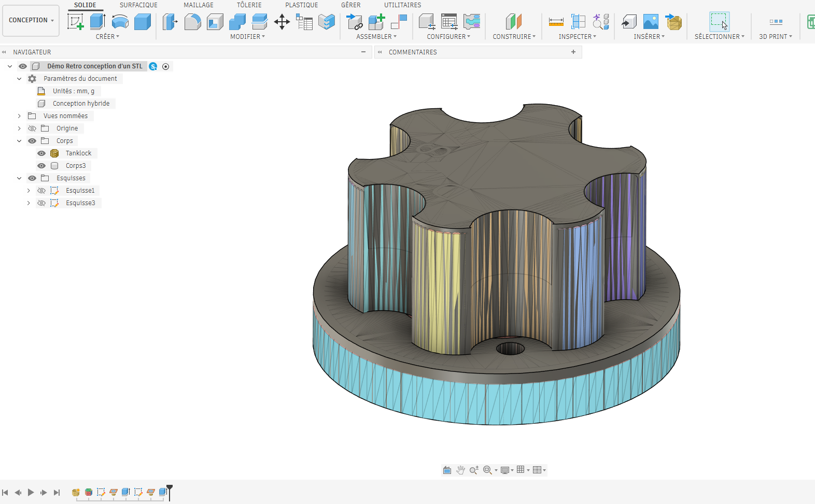Screen dimensions: 815x504
Task: Click the New Component icon
Action: (x=376, y=22)
